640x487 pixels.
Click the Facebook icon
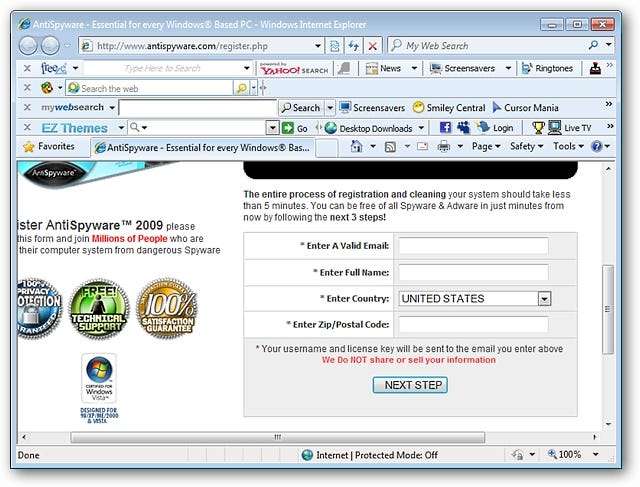point(445,128)
